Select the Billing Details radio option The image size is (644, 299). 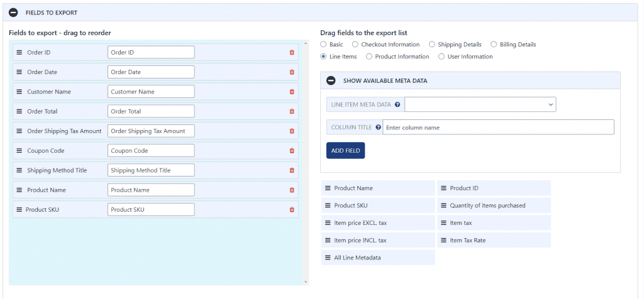point(493,45)
